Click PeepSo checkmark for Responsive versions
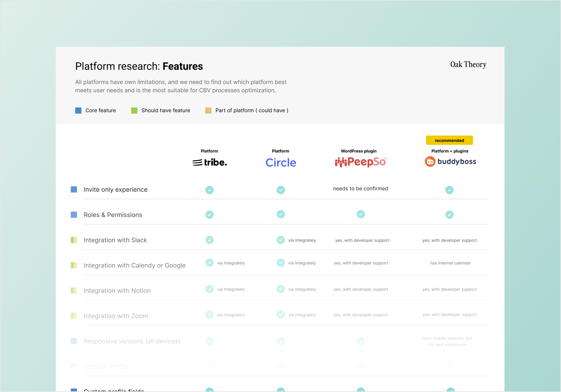The height and width of the screenshot is (392, 561). pos(361,341)
